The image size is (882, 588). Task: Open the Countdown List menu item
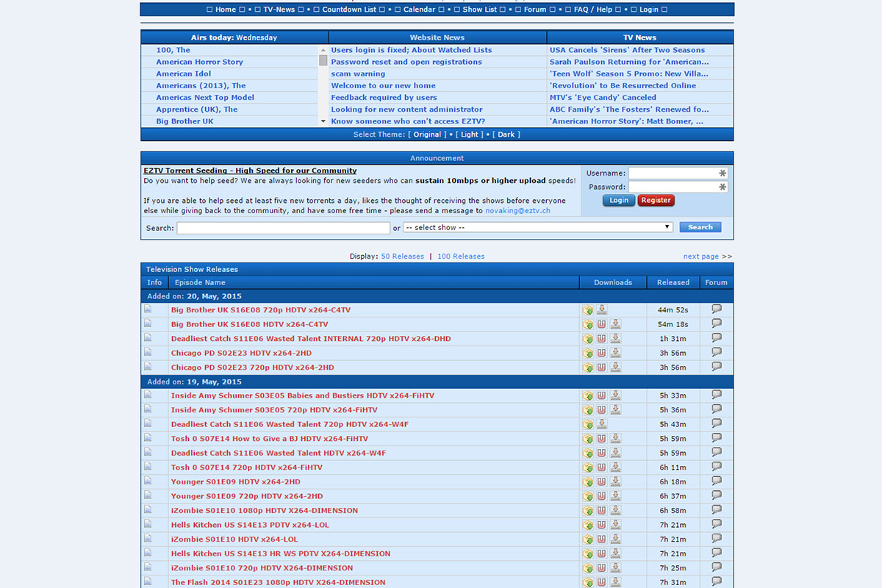point(348,10)
